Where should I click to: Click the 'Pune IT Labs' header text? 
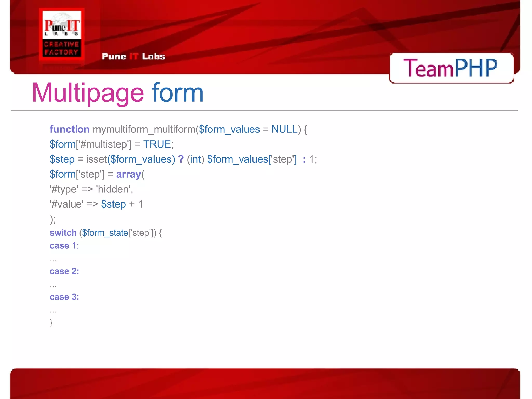click(134, 57)
